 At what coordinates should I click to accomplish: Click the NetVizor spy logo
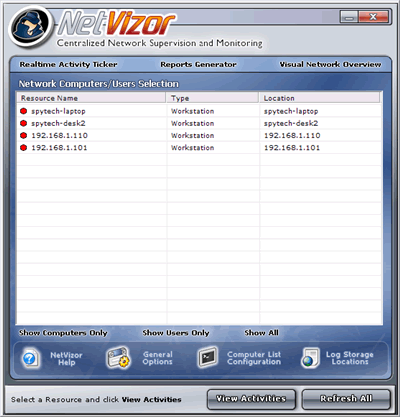point(30,26)
